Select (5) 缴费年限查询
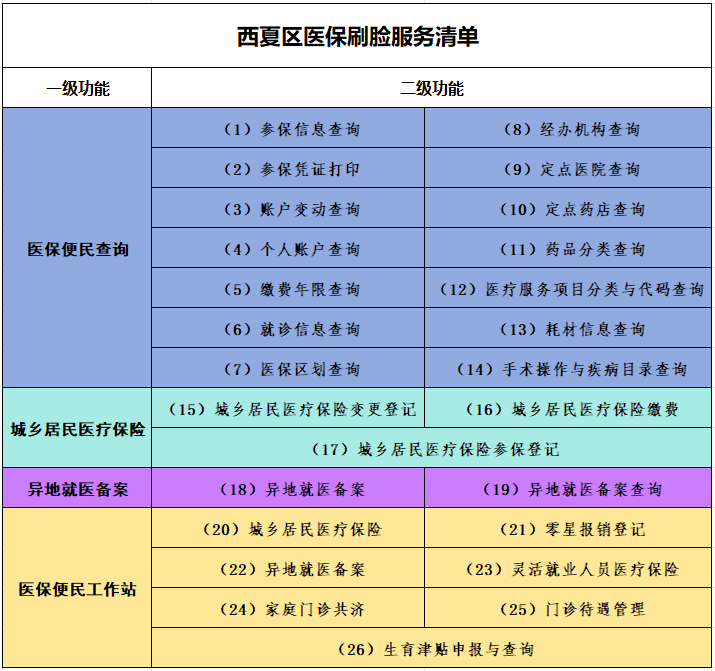The height and width of the screenshot is (671, 715). 289,289
